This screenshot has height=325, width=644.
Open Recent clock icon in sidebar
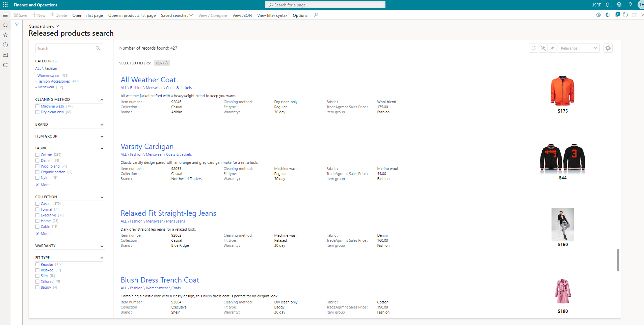tap(5, 45)
